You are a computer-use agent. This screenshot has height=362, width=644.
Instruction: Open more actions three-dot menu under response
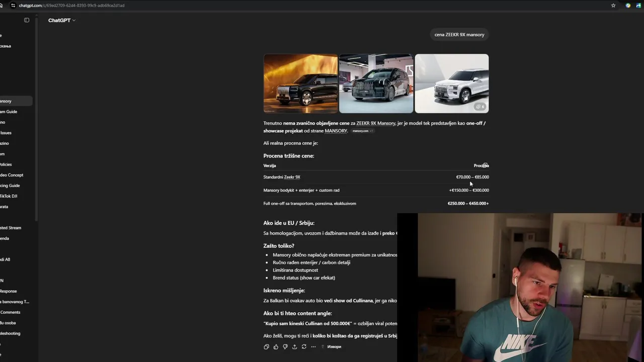click(313, 346)
